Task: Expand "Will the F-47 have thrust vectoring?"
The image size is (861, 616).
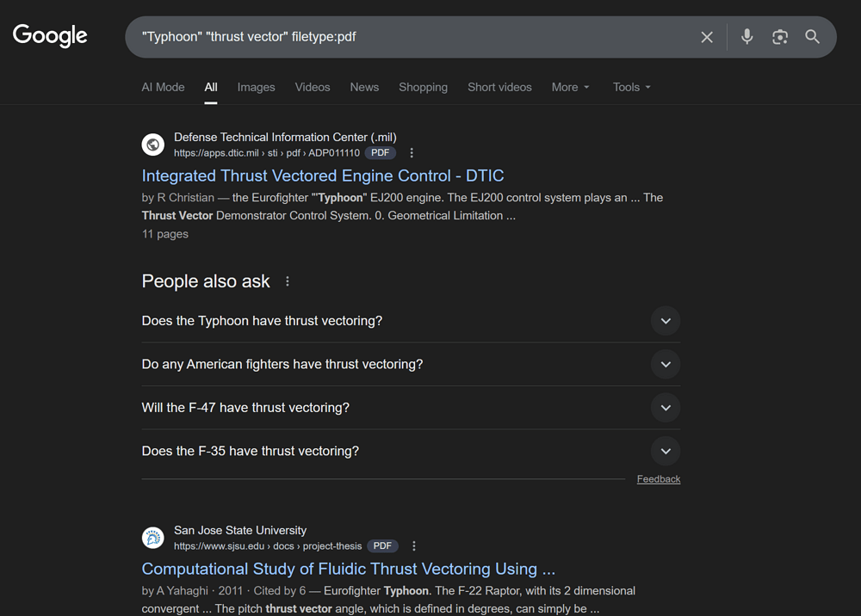Action: pos(665,408)
